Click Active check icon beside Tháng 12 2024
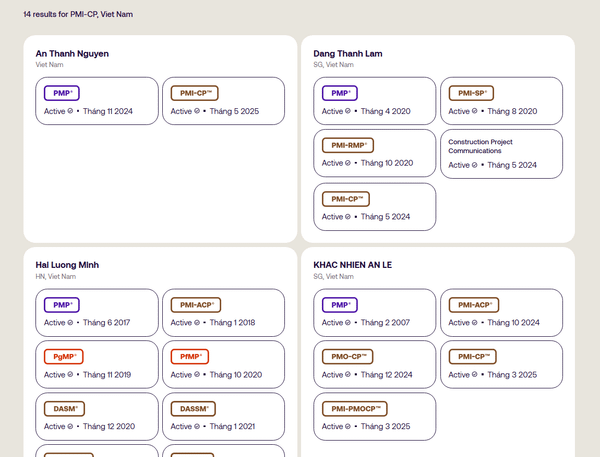Image resolution: width=600 pixels, height=457 pixels. point(348,374)
